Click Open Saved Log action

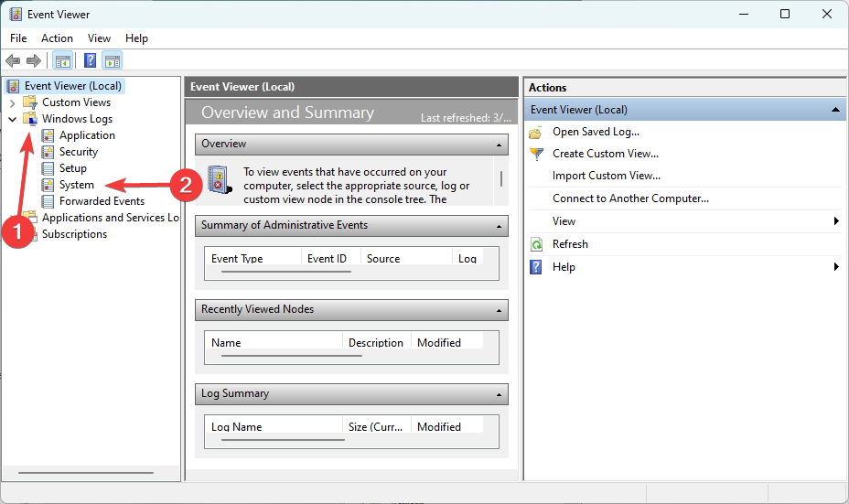point(596,132)
